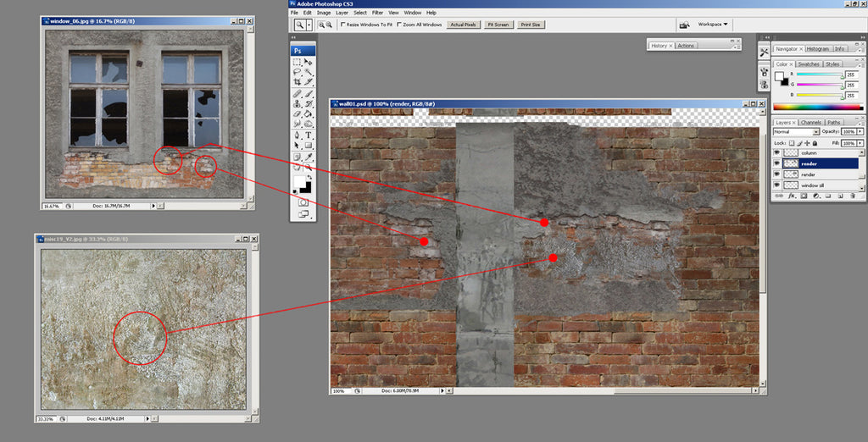
Task: Click the Actual Pixels button
Action: click(463, 25)
